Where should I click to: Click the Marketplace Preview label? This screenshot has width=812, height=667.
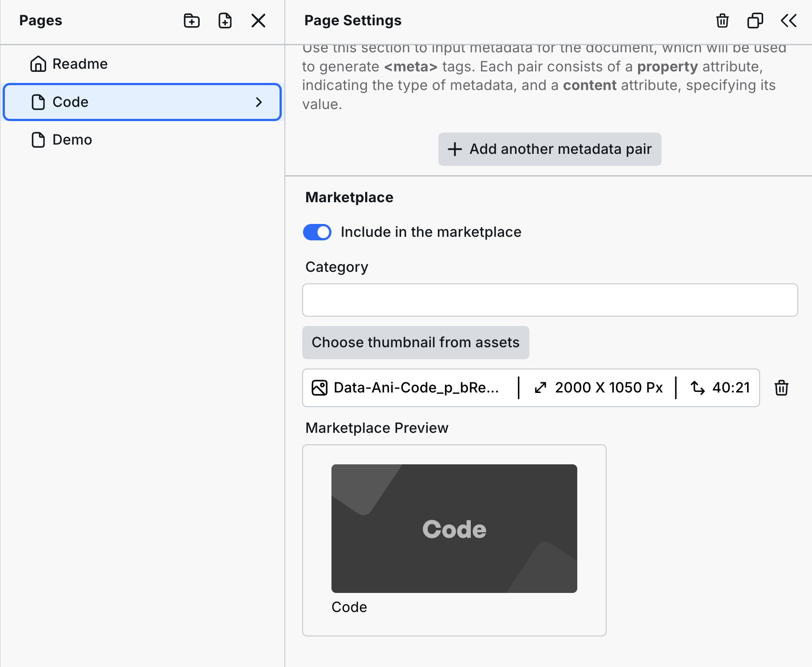coord(377,428)
